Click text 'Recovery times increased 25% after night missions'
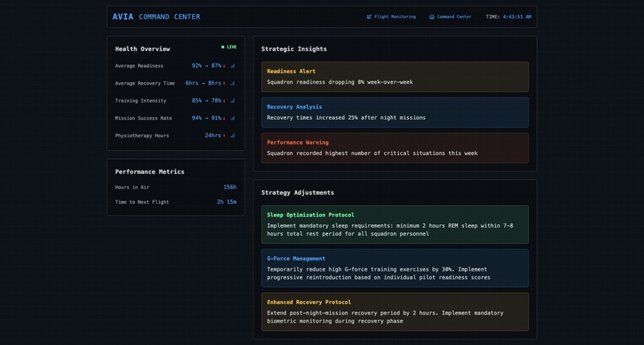 [346, 118]
